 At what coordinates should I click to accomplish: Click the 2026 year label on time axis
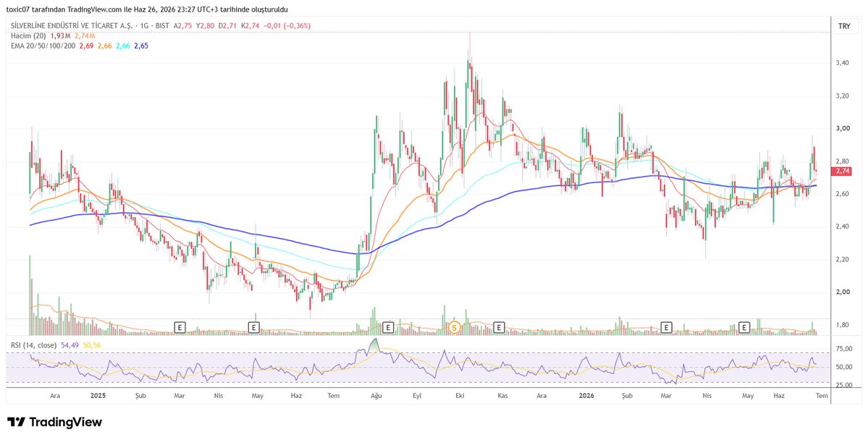click(x=586, y=396)
